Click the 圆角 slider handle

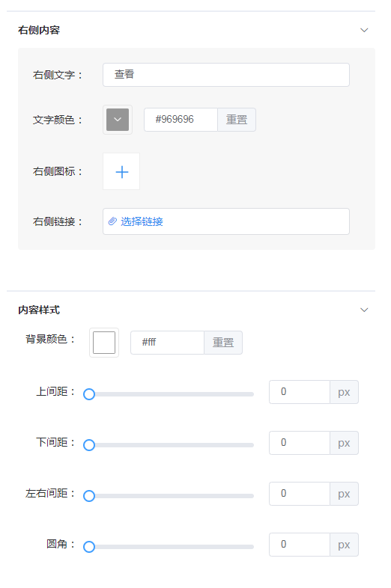(x=89, y=547)
